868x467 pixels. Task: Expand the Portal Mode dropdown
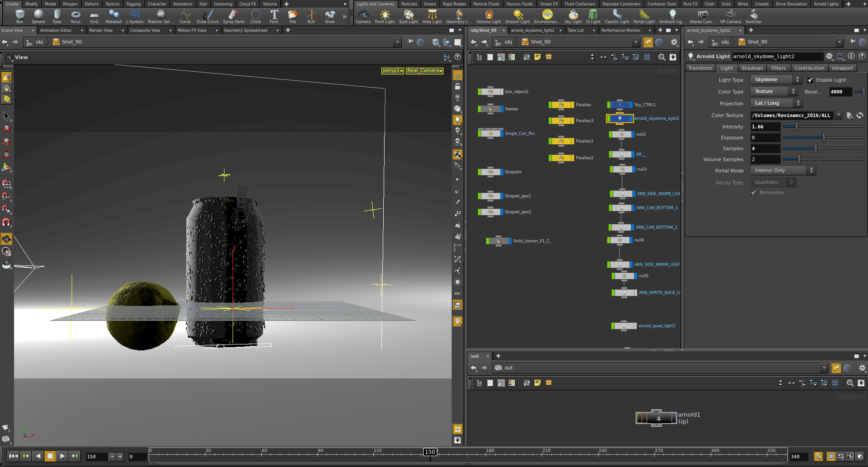[783, 171]
